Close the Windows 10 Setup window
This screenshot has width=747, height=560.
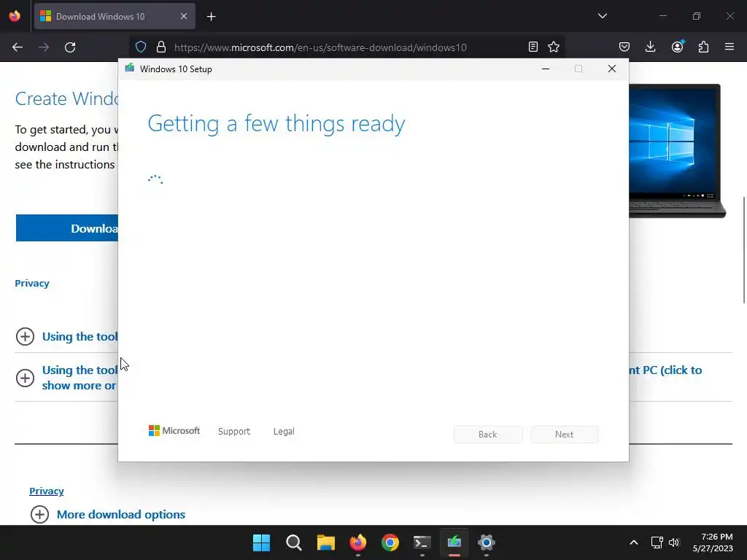click(612, 69)
